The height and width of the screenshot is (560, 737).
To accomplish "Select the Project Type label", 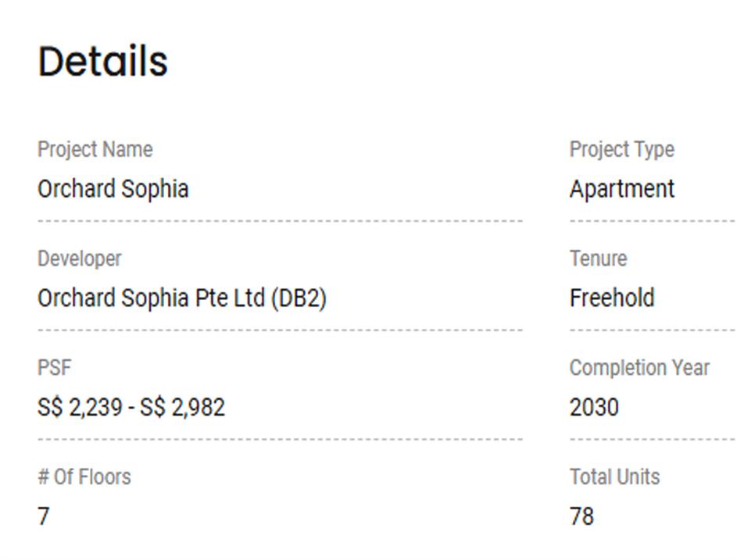I will point(621,149).
